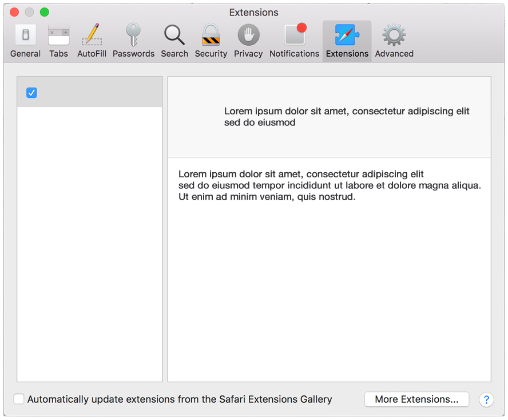Screen dimensions: 508x420
Task: Open help with the question mark button
Action: tap(486, 399)
